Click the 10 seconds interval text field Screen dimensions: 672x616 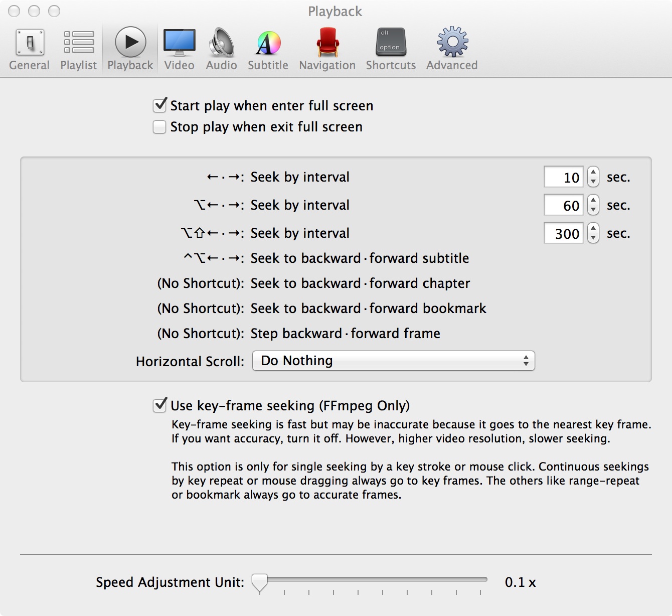click(x=564, y=177)
